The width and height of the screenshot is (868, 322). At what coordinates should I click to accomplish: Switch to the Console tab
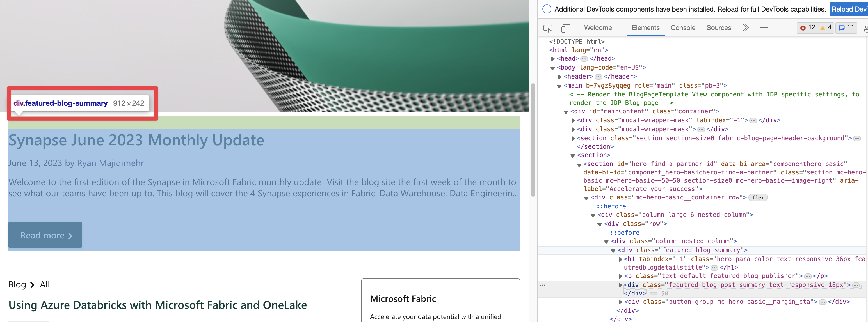pyautogui.click(x=683, y=28)
